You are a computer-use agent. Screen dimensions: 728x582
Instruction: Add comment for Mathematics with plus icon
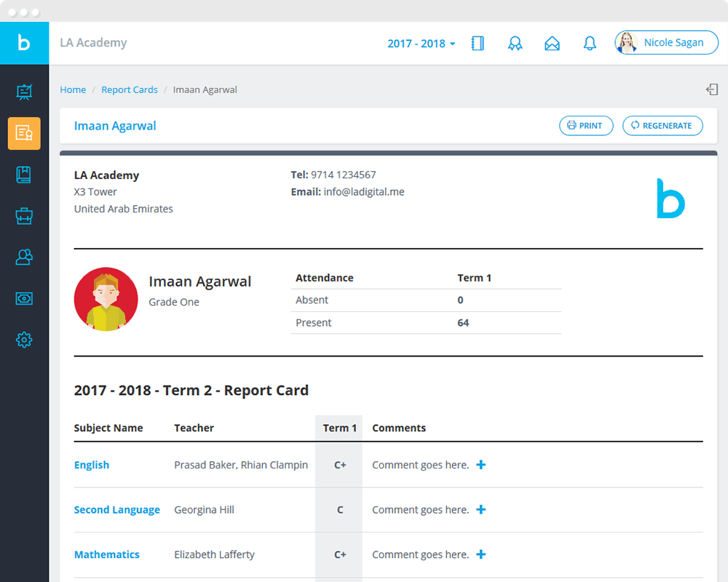point(481,554)
